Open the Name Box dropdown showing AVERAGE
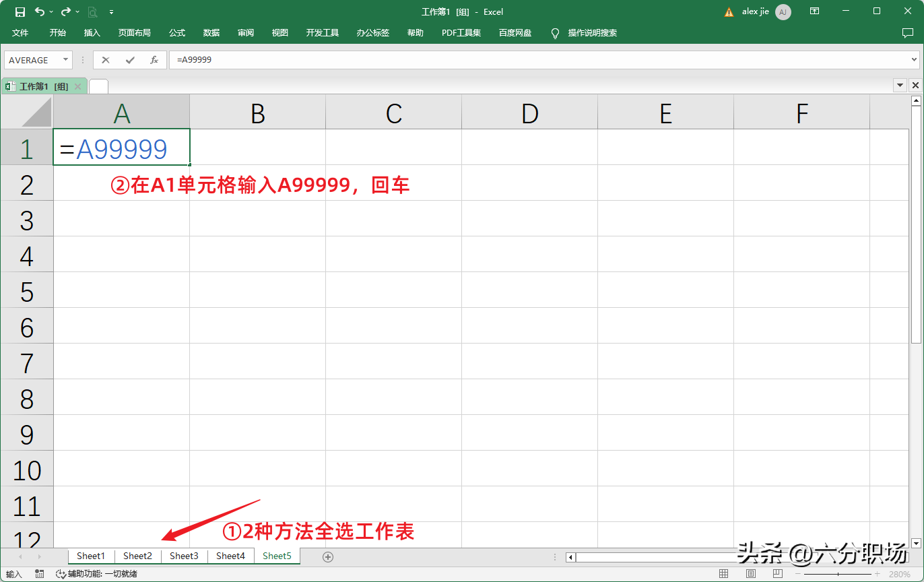 pos(66,60)
